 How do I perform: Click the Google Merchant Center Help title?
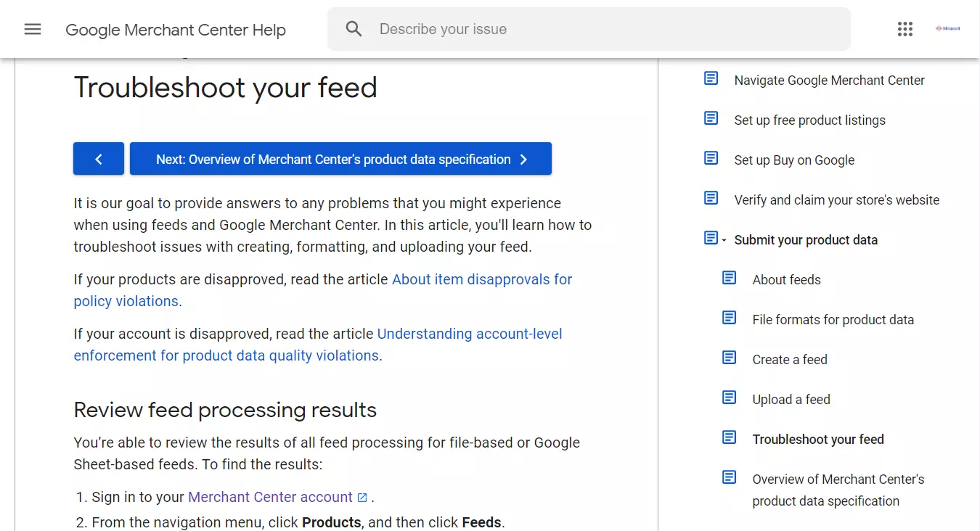[x=176, y=30]
